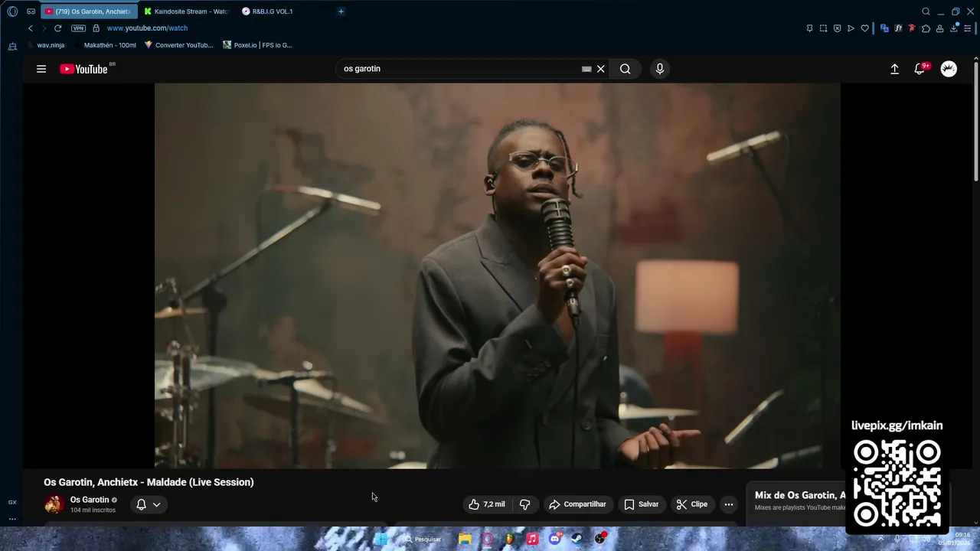Open the on-screen keyboard icon in search
The width and height of the screenshot is (980, 551).
(x=586, y=69)
